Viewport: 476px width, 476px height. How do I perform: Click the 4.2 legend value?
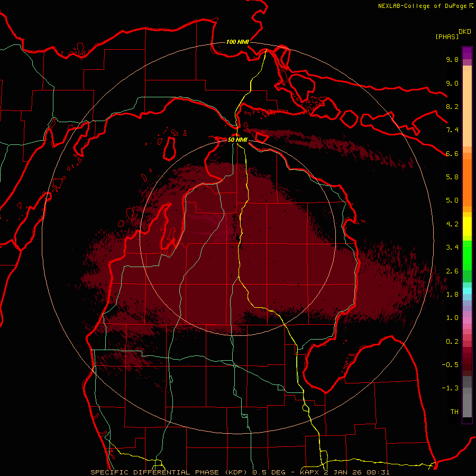tap(452, 224)
